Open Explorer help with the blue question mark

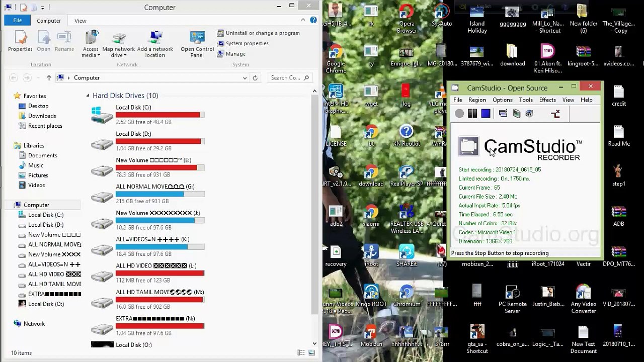(314, 21)
